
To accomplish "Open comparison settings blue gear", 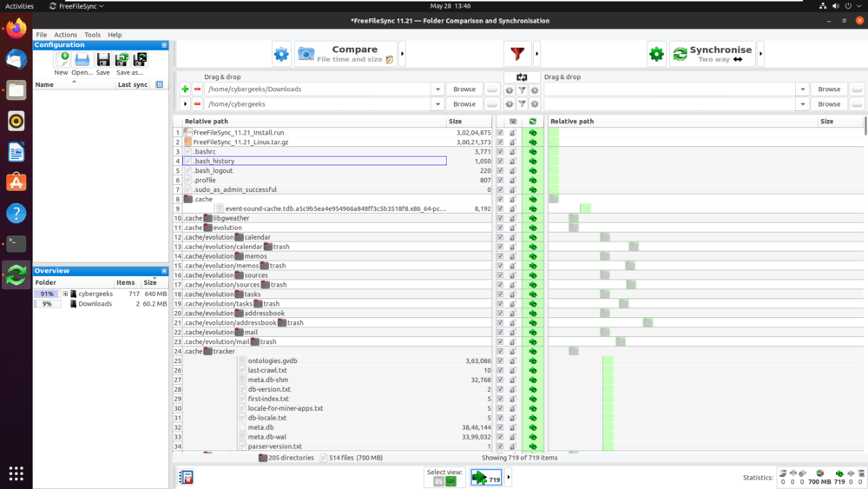I will click(281, 54).
